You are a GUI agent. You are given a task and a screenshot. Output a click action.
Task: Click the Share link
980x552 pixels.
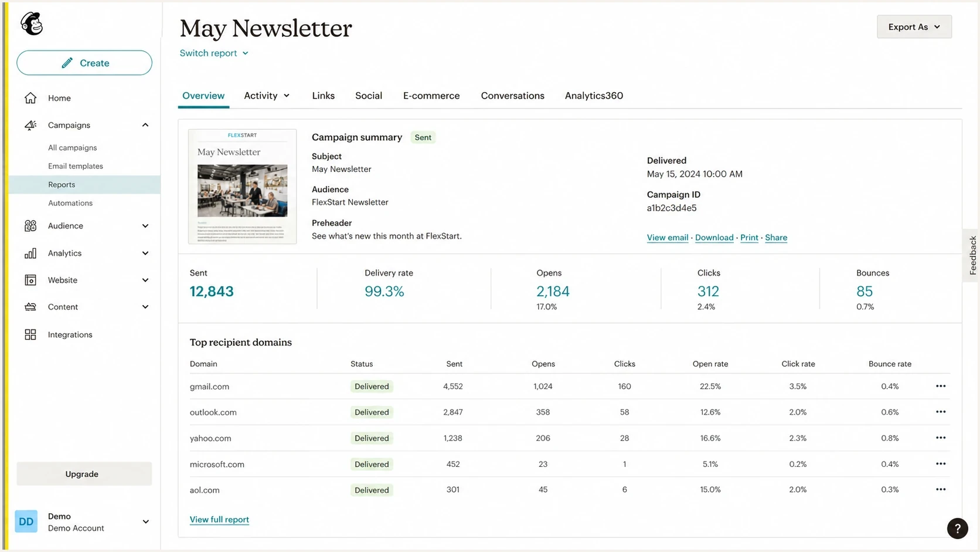point(776,238)
